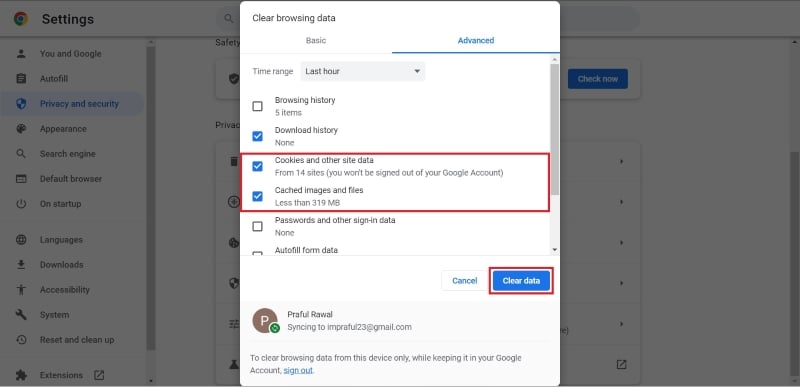
Task: Click the Search engine magnifier icon
Action: [x=21, y=153]
